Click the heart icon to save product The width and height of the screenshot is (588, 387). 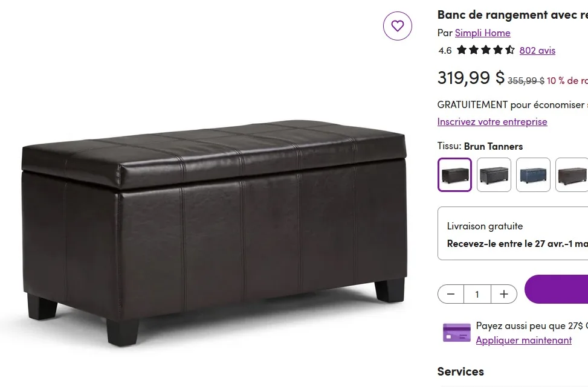(x=397, y=25)
